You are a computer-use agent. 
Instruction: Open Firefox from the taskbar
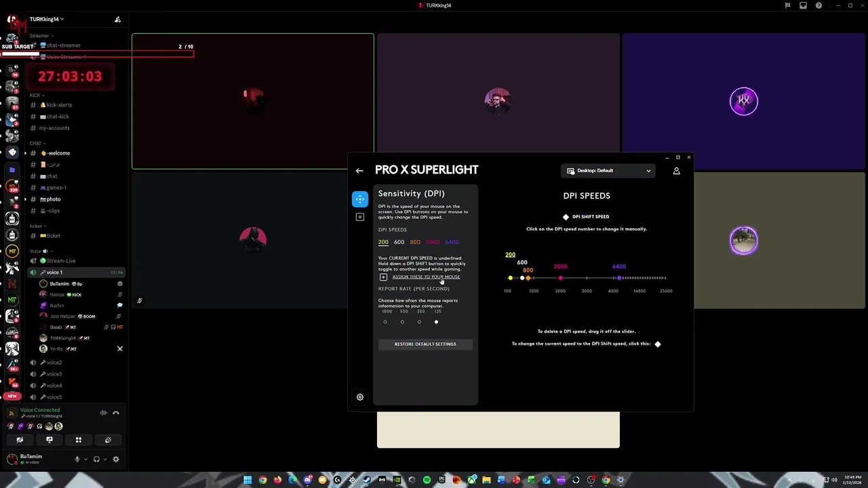[x=277, y=480]
